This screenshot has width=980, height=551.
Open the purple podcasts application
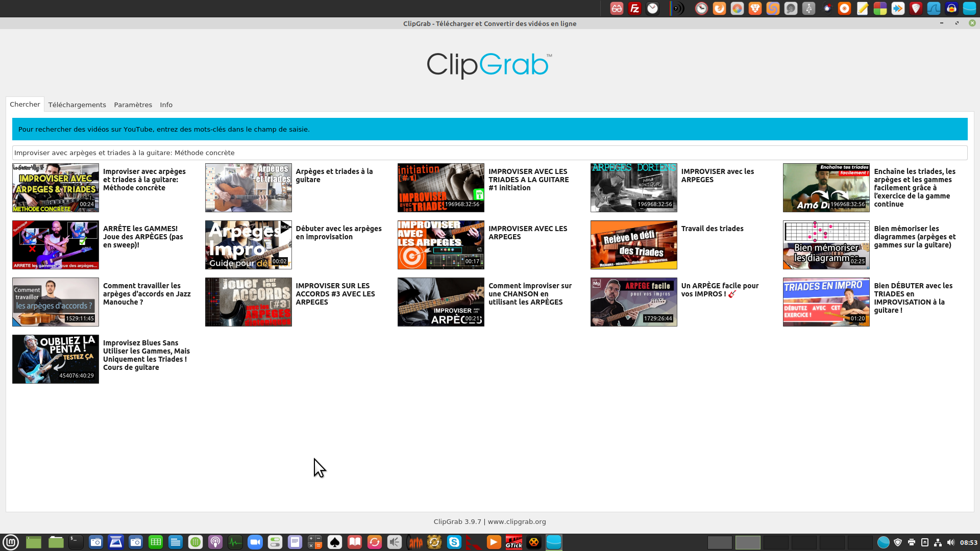tap(215, 542)
